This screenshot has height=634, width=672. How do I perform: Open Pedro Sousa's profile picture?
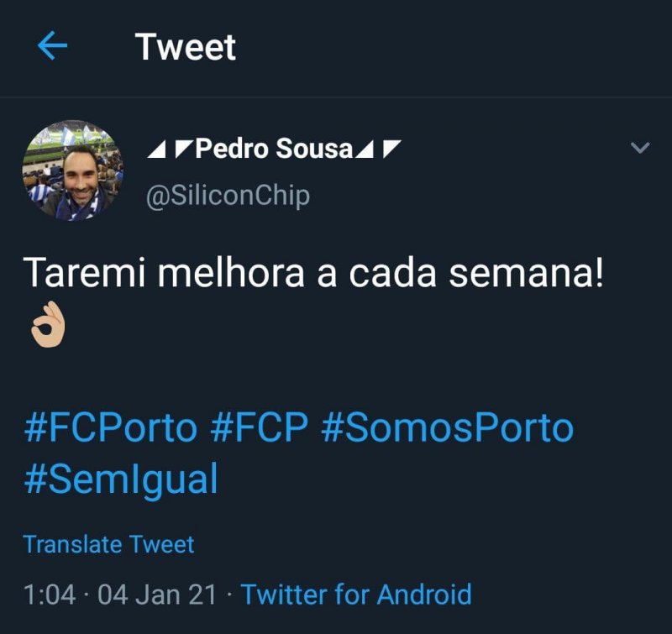(72, 170)
